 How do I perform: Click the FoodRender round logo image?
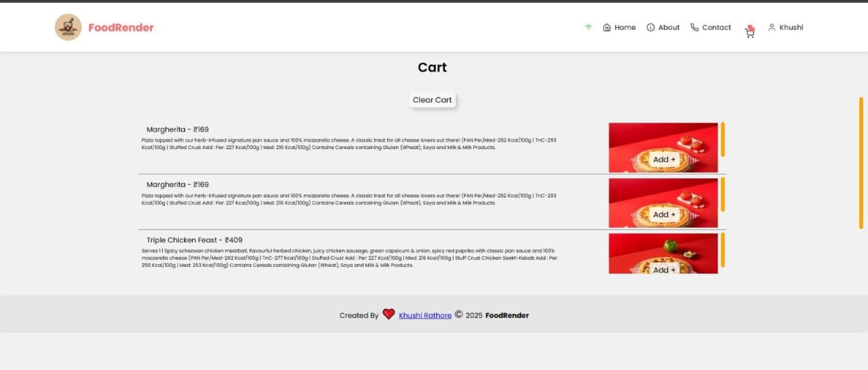click(x=68, y=27)
